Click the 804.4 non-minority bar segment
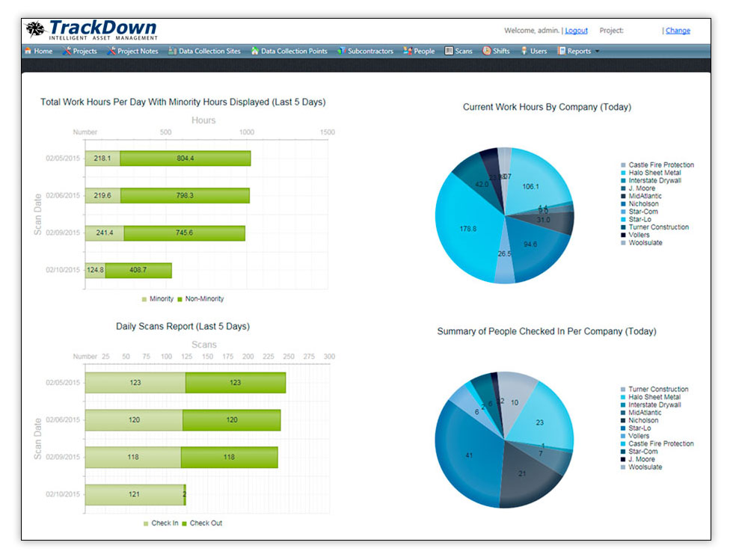Image resolution: width=733 pixels, height=560 pixels. tap(185, 159)
